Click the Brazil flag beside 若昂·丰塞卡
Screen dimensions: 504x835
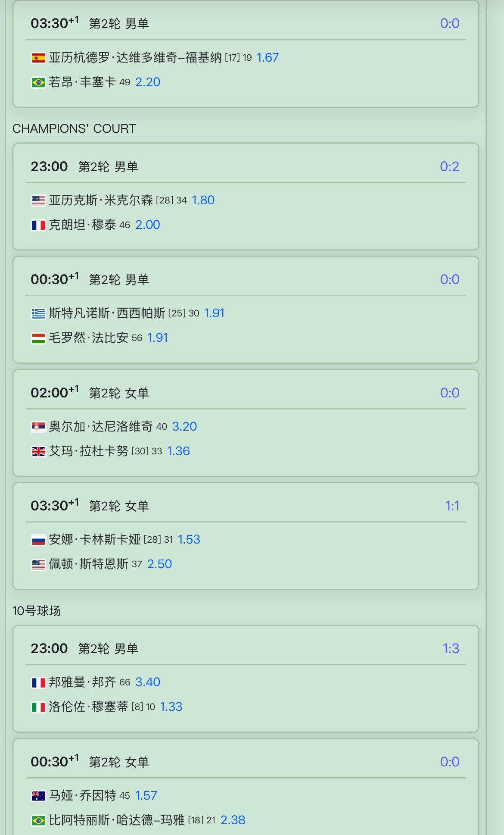coord(38,82)
